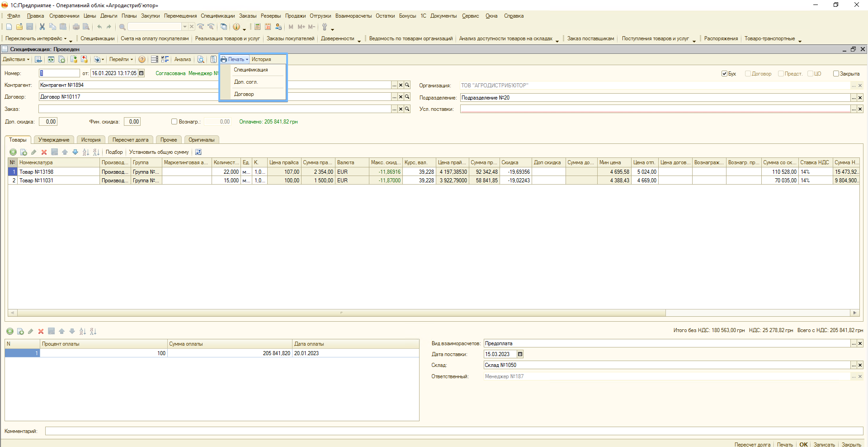Open the calculator icon in the main toolbar
This screenshot has width=868, height=447.
pos(257,27)
